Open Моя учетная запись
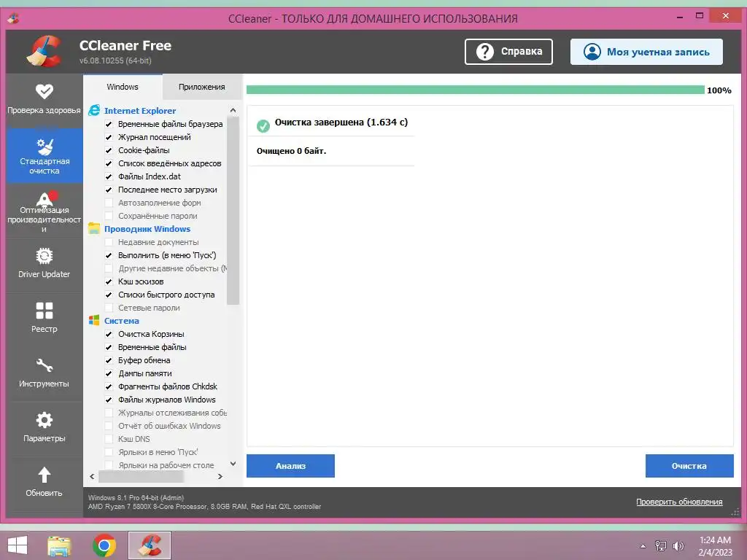 646,52
